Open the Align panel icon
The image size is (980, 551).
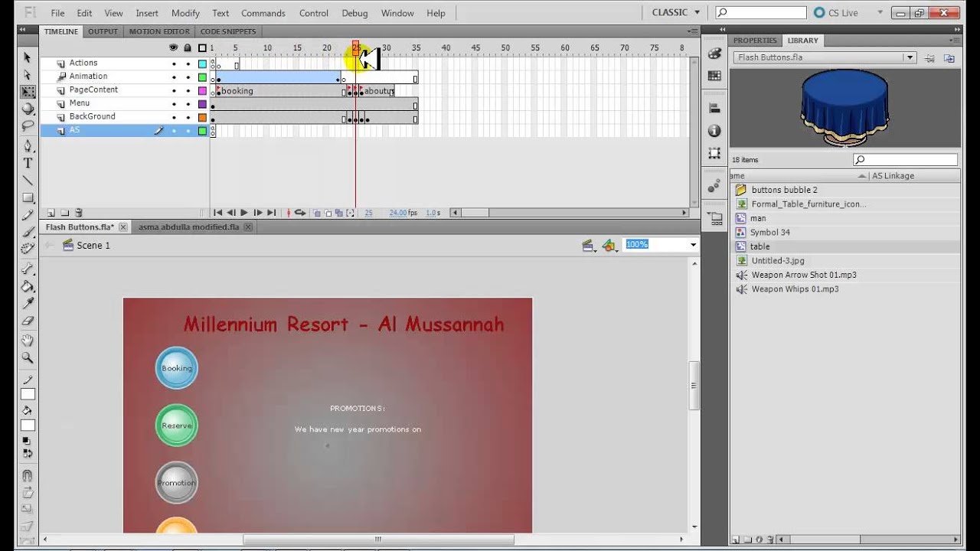pos(714,108)
